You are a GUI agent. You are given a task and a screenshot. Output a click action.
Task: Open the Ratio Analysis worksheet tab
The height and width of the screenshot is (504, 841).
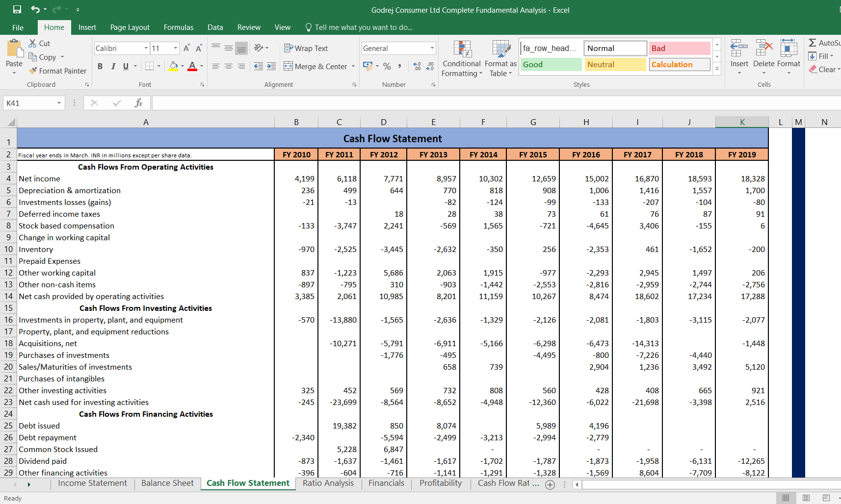click(328, 483)
